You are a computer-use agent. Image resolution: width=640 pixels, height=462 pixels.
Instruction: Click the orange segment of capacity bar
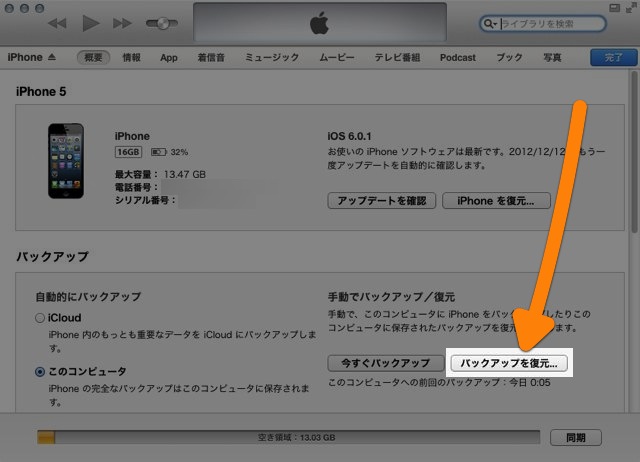[46, 438]
